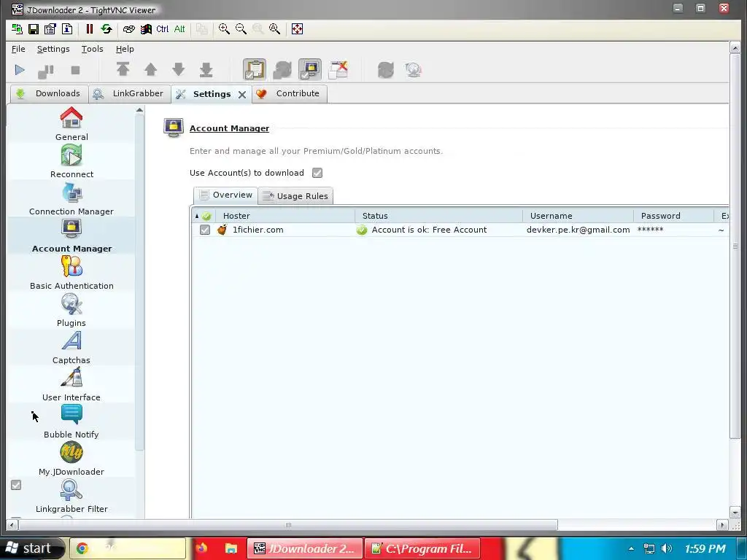This screenshot has width=747, height=560.
Task: Open TightVNC connection options icon
Action: pyautogui.click(x=50, y=29)
